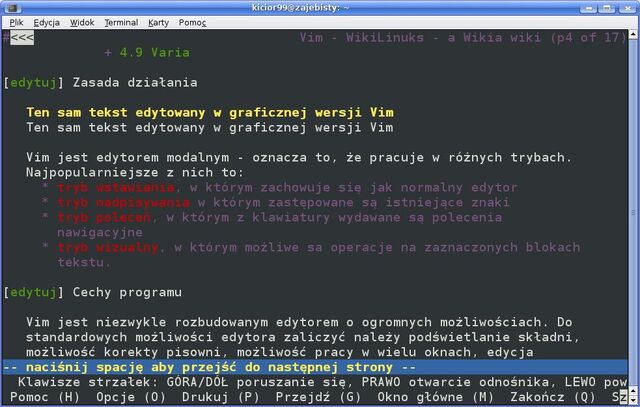Maximize the terminal window
The image size is (640, 407).
pyautogui.click(x=607, y=7)
